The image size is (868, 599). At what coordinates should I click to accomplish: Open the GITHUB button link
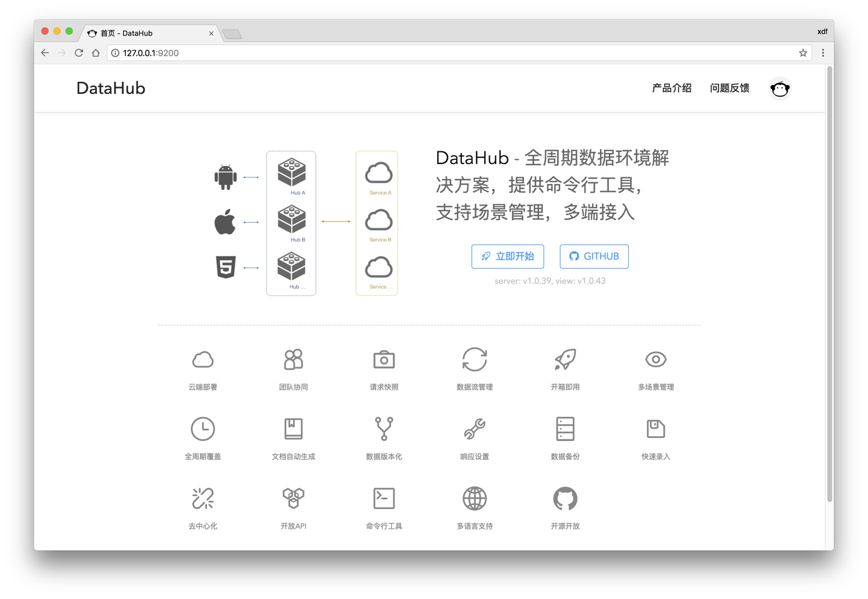point(594,257)
